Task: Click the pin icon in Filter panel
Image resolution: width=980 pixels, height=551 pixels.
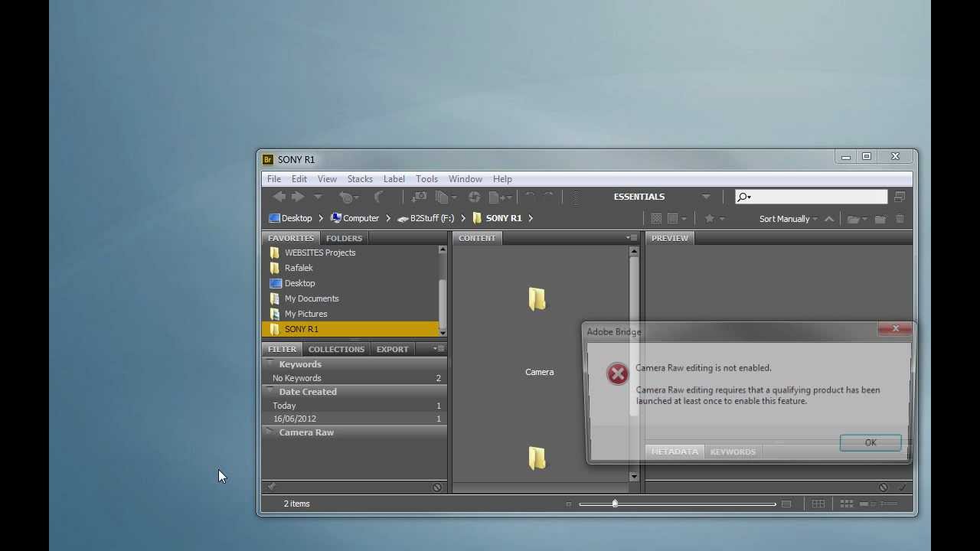Action: click(272, 487)
